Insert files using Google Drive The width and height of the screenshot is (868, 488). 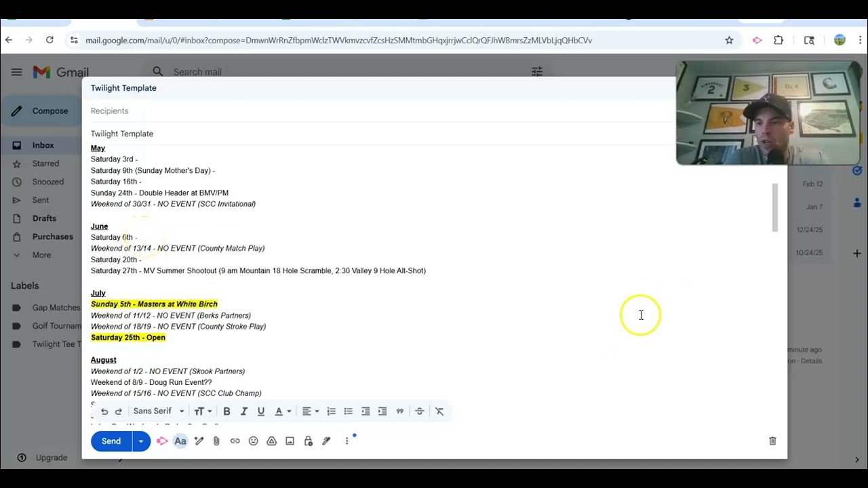point(271,441)
